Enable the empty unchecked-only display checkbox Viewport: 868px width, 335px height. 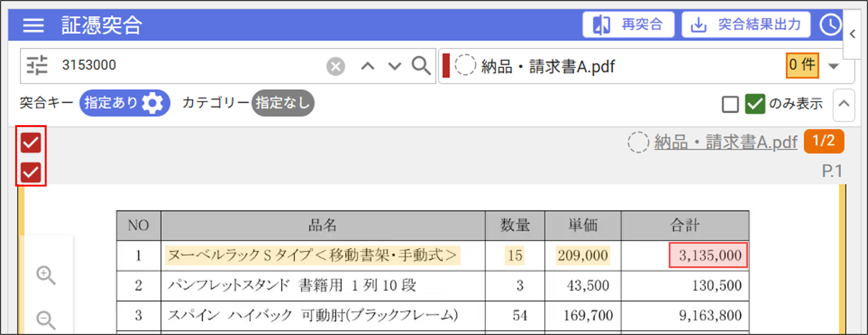pos(730,104)
